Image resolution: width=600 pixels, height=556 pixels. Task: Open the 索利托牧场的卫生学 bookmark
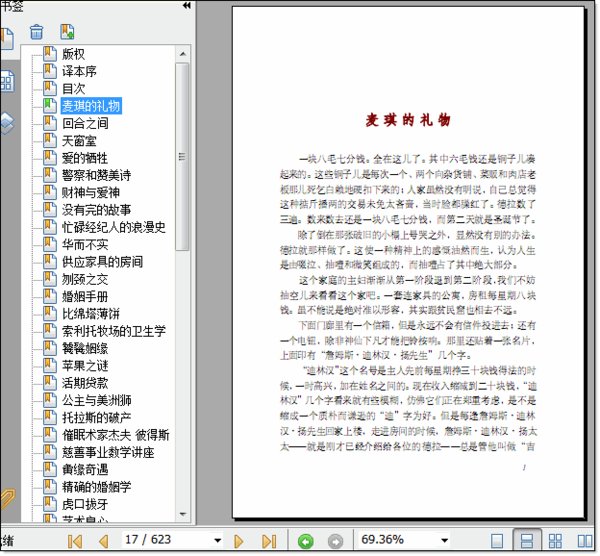(x=114, y=331)
